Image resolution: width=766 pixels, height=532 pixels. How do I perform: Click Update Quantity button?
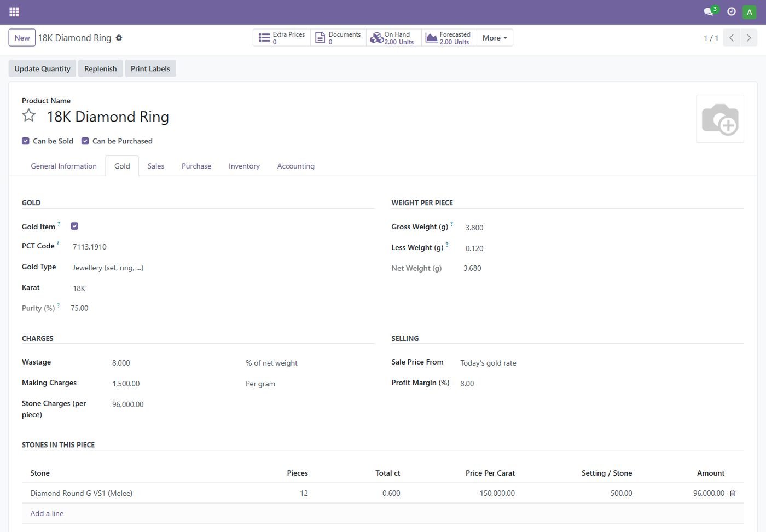pos(42,68)
